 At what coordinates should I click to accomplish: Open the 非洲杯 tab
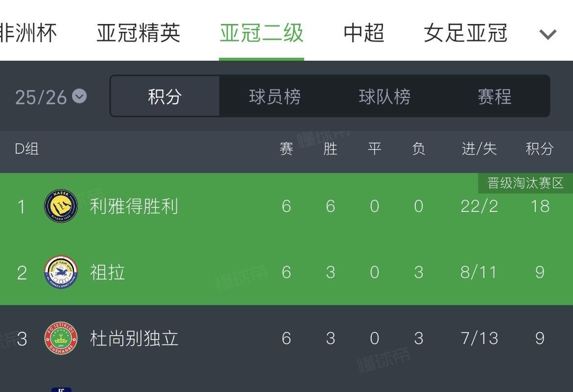coord(28,33)
